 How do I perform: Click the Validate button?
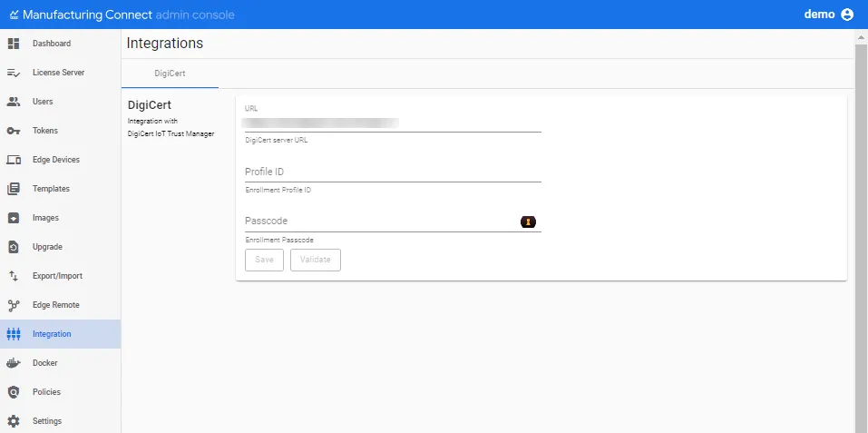coord(316,260)
